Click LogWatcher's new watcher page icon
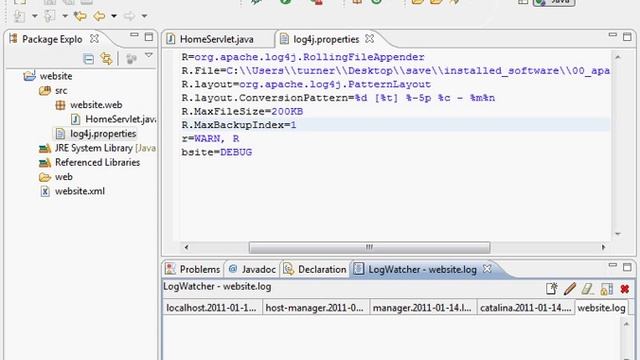 point(552,289)
